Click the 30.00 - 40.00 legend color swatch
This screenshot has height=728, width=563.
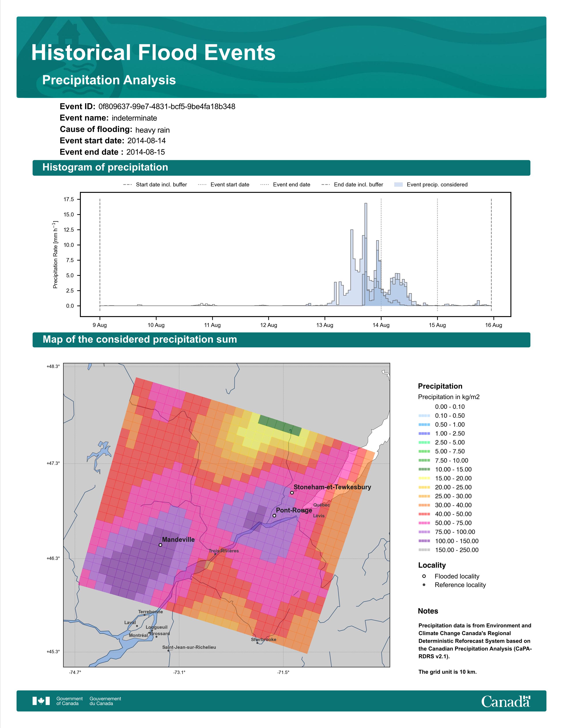tap(424, 505)
